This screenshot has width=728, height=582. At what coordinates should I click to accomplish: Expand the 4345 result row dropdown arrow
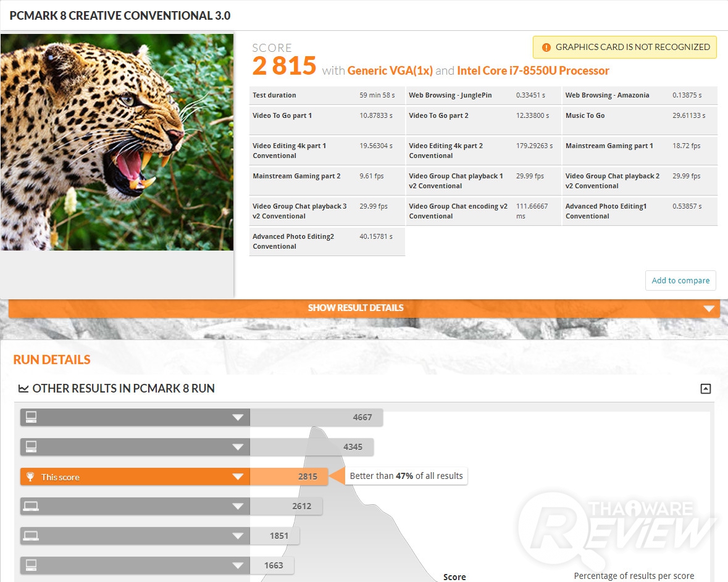238,447
